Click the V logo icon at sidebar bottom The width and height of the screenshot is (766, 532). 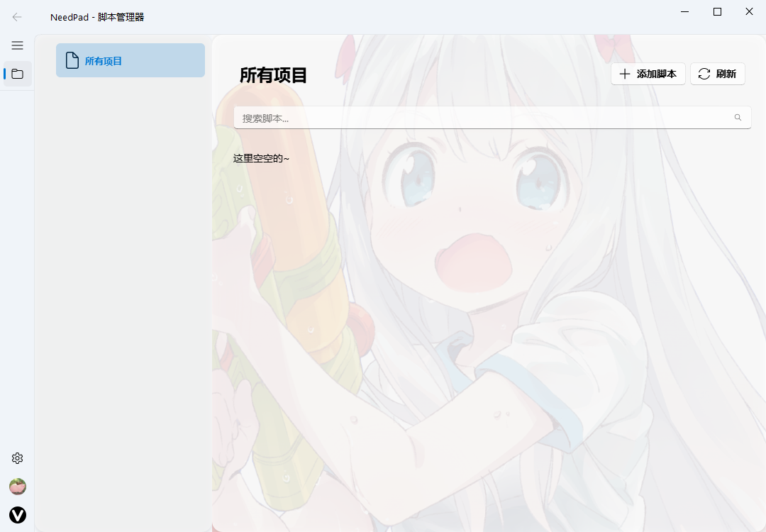click(x=17, y=515)
